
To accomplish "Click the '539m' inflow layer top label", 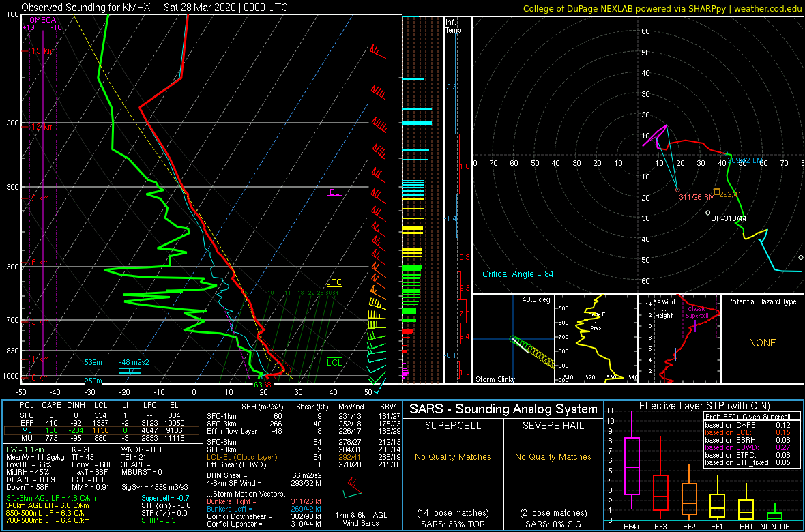I will tap(93, 362).
